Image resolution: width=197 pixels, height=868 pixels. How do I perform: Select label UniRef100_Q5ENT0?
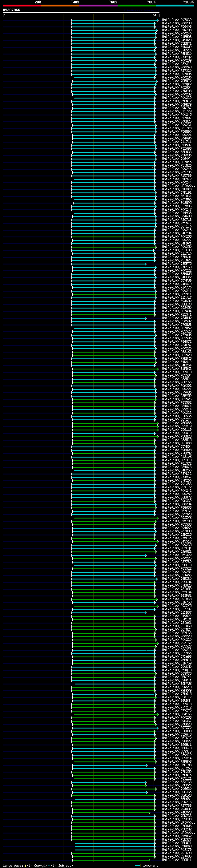(176, 81)
